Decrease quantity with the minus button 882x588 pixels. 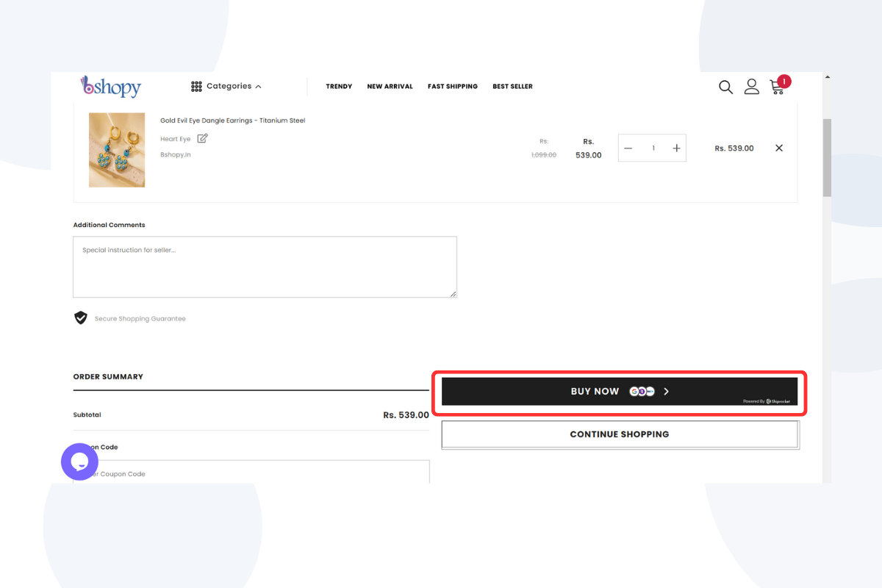pyautogui.click(x=628, y=148)
